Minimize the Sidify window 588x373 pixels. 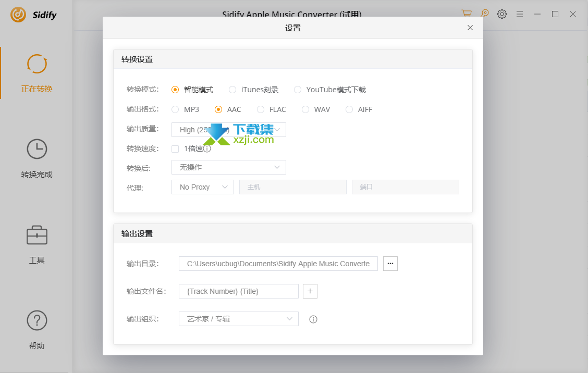pyautogui.click(x=537, y=14)
